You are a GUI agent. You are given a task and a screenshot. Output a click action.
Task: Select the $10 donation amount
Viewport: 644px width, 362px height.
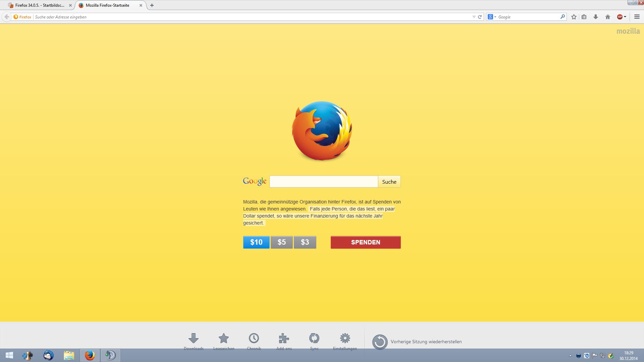point(256,242)
